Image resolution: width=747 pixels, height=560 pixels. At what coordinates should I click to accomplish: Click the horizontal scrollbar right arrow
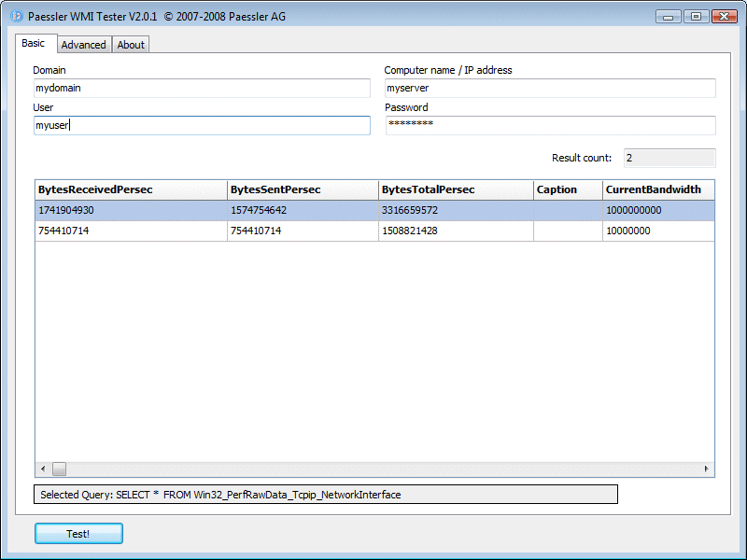[x=707, y=469]
